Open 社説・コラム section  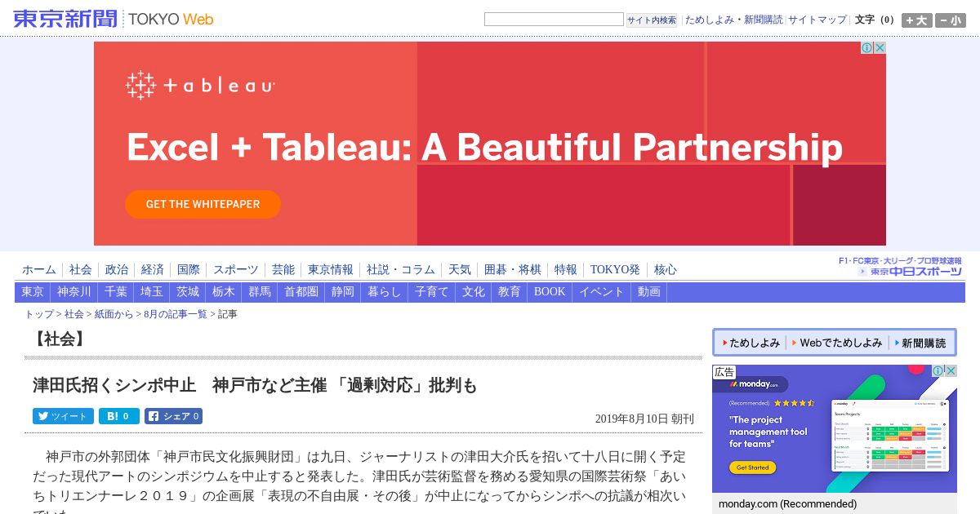[401, 269]
